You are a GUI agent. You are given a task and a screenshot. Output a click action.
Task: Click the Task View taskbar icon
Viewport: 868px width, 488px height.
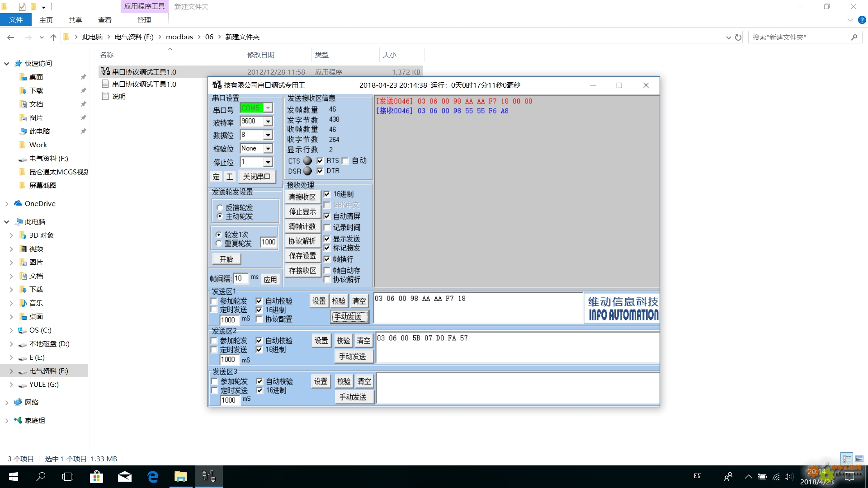click(68, 477)
